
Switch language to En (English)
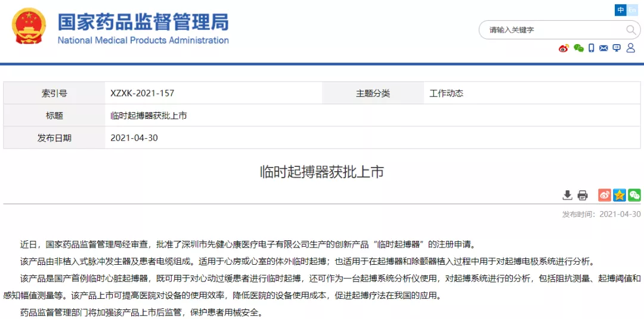click(631, 10)
